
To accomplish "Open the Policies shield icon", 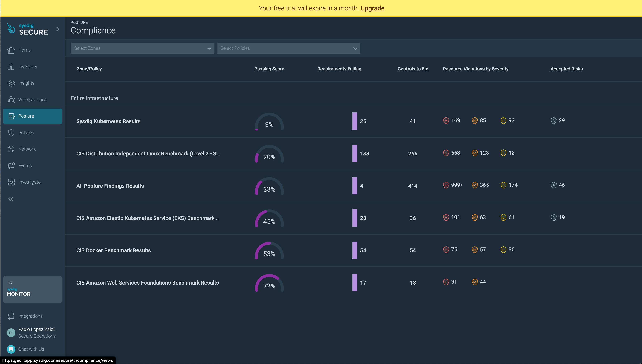I will (x=11, y=133).
